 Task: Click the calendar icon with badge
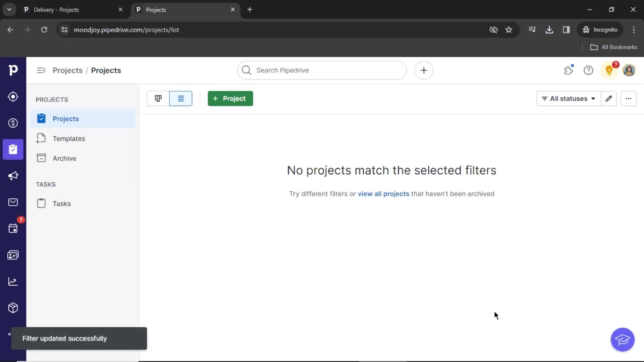(13, 229)
